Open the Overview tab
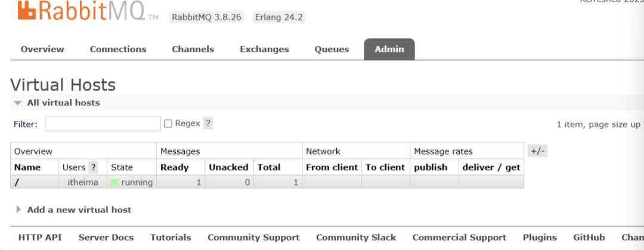The image size is (644, 250). click(42, 49)
